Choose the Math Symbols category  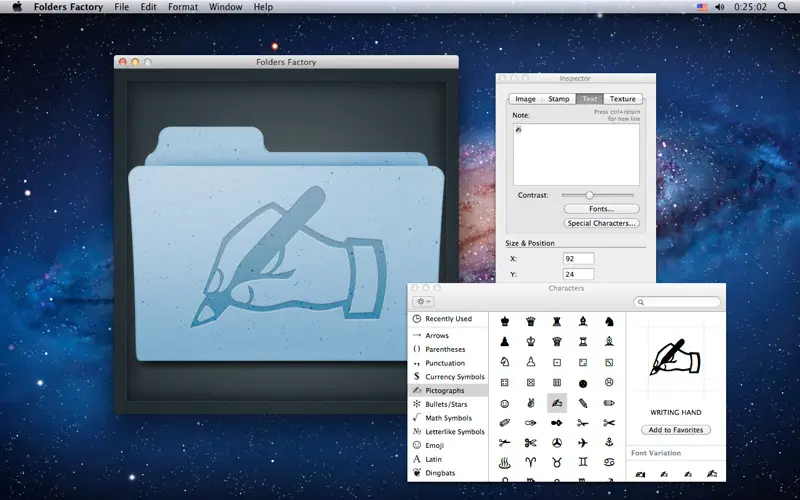coord(448,418)
